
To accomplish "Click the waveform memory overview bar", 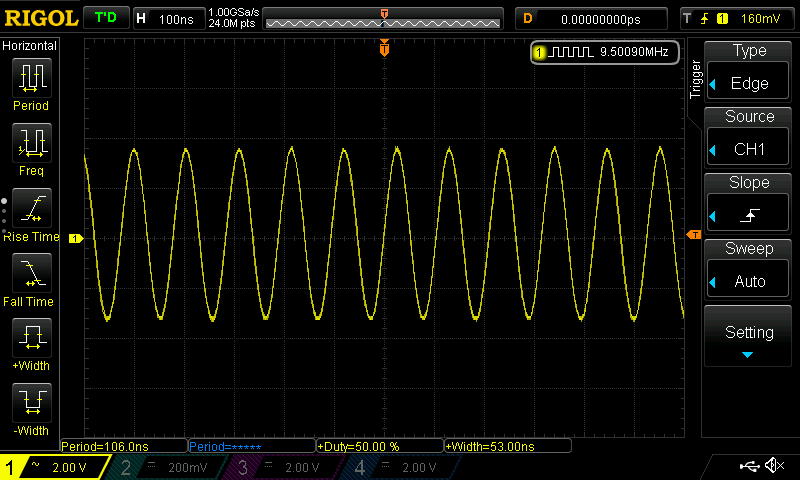I will [383, 19].
